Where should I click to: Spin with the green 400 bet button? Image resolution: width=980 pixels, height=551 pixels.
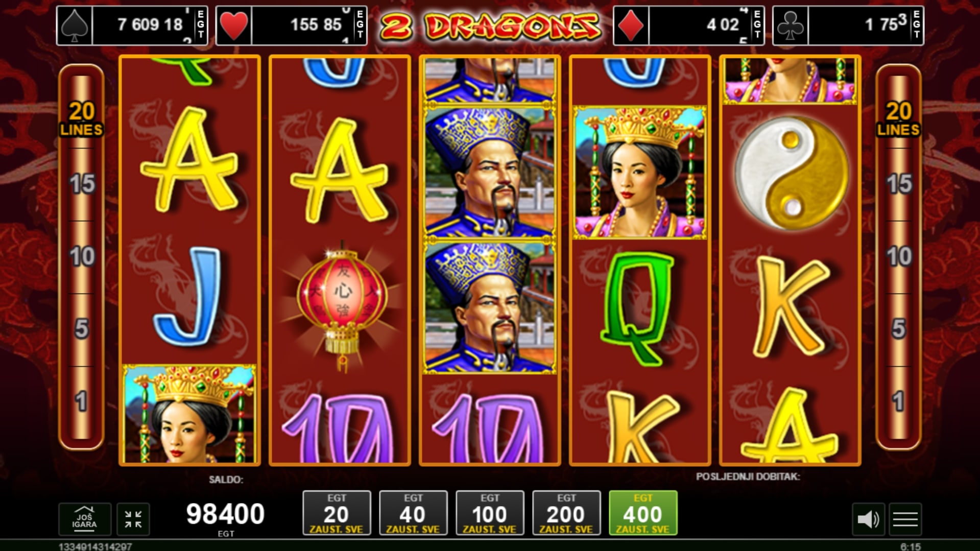coord(643,513)
